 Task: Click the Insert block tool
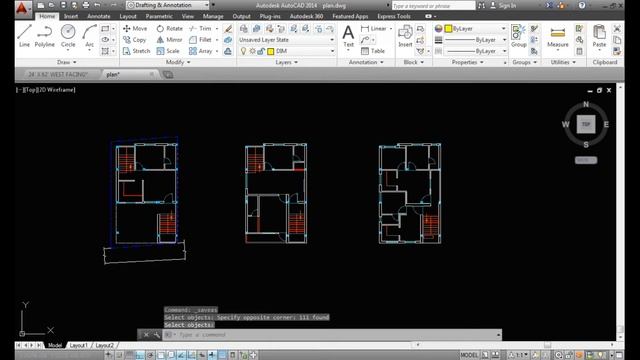click(x=405, y=36)
